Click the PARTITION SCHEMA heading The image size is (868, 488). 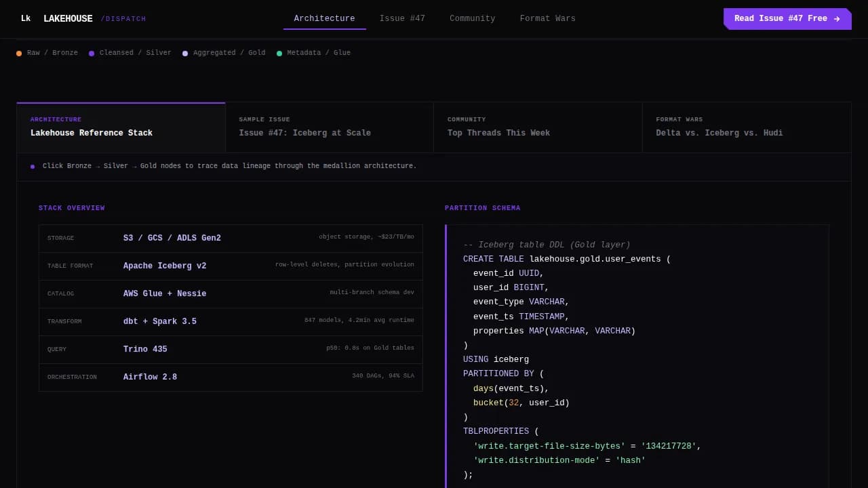tap(483, 208)
